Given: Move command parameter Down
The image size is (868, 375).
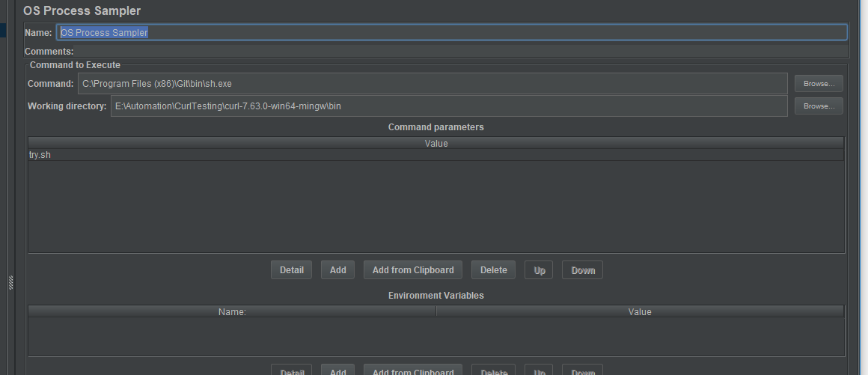Looking at the screenshot, I should [x=583, y=270].
